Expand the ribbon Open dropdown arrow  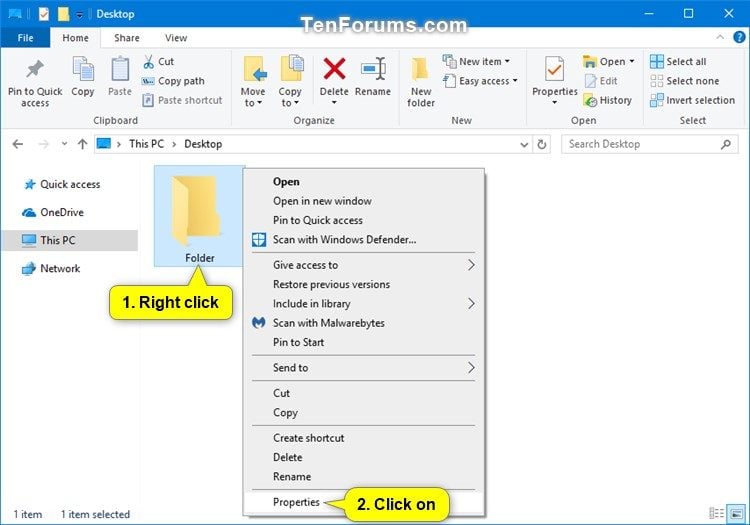click(x=632, y=61)
